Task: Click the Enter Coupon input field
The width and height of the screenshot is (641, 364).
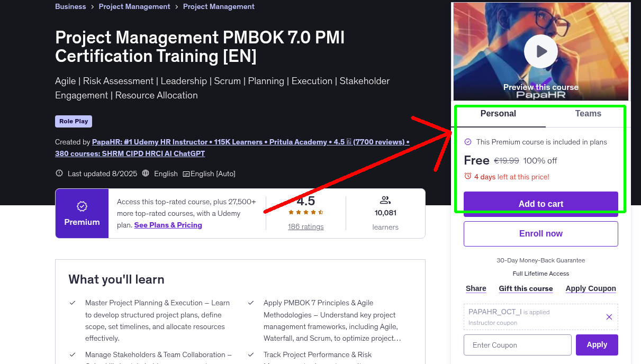Action: coord(517,345)
